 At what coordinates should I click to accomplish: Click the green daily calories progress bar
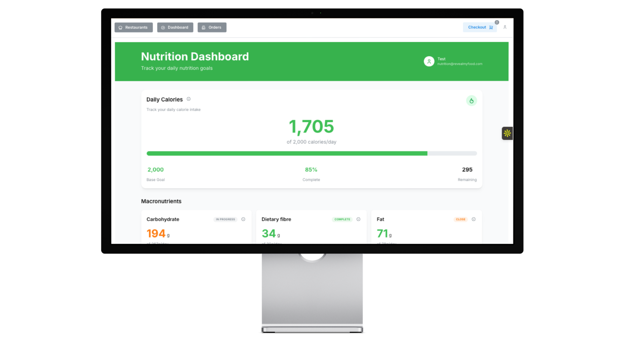287,154
